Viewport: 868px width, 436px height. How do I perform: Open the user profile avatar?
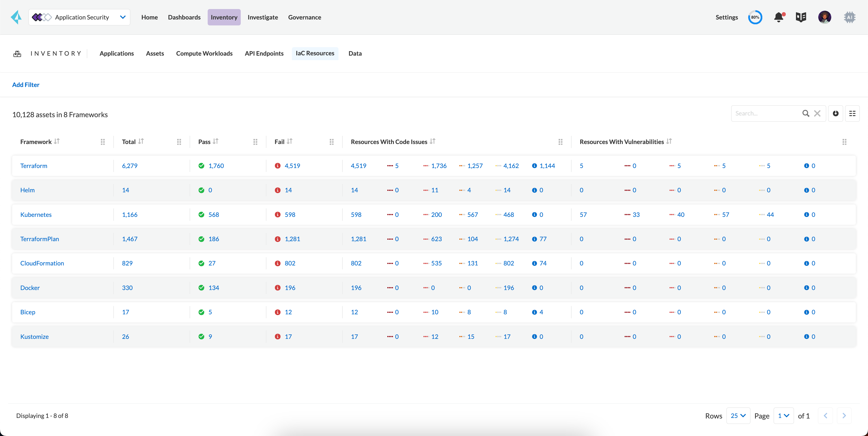(824, 17)
